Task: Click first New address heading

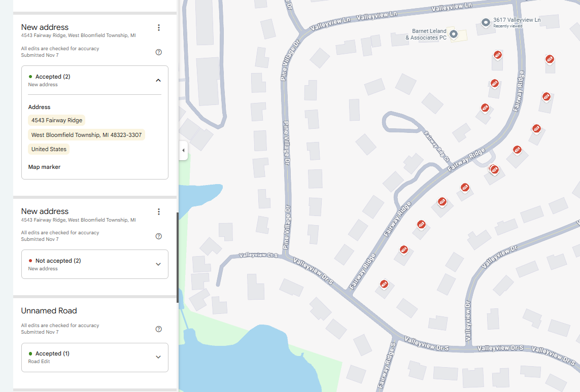Action: pos(45,27)
